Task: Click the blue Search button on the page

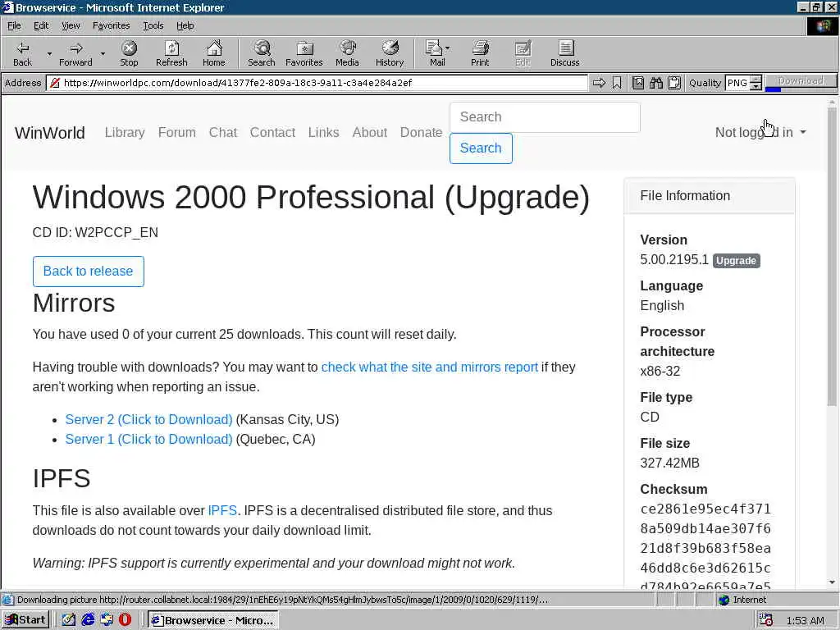Action: pyautogui.click(x=481, y=148)
